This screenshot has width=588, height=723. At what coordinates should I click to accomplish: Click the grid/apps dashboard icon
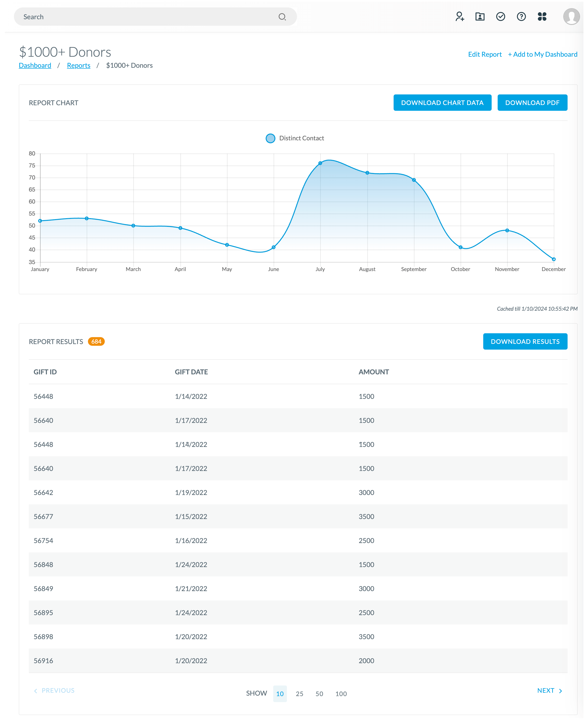(542, 16)
